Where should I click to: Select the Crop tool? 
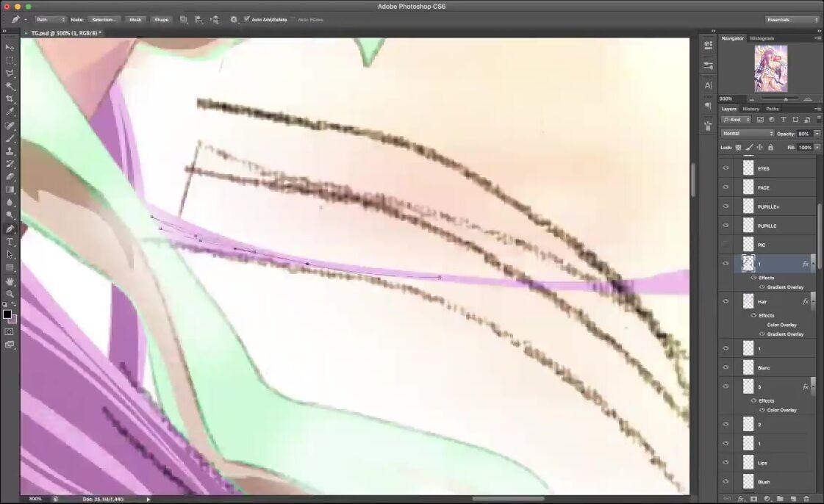pyautogui.click(x=10, y=98)
